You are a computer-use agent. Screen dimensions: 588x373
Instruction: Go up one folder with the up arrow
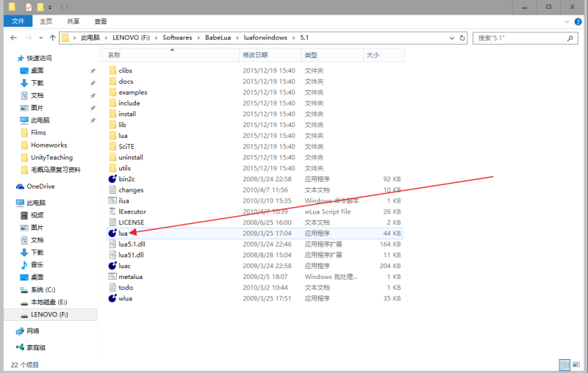(x=52, y=37)
